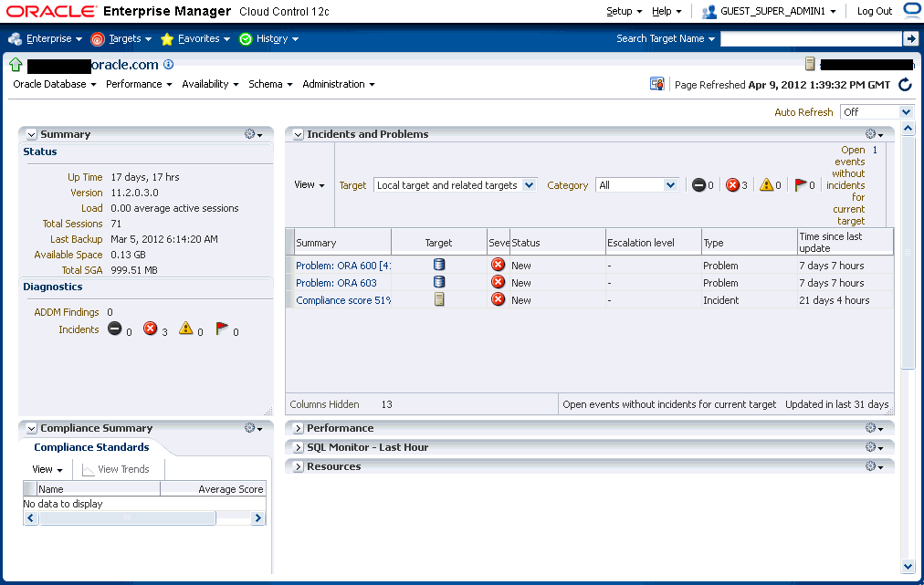Click database target icon in ORA 600 row
924x585 pixels.
pyautogui.click(x=439, y=265)
